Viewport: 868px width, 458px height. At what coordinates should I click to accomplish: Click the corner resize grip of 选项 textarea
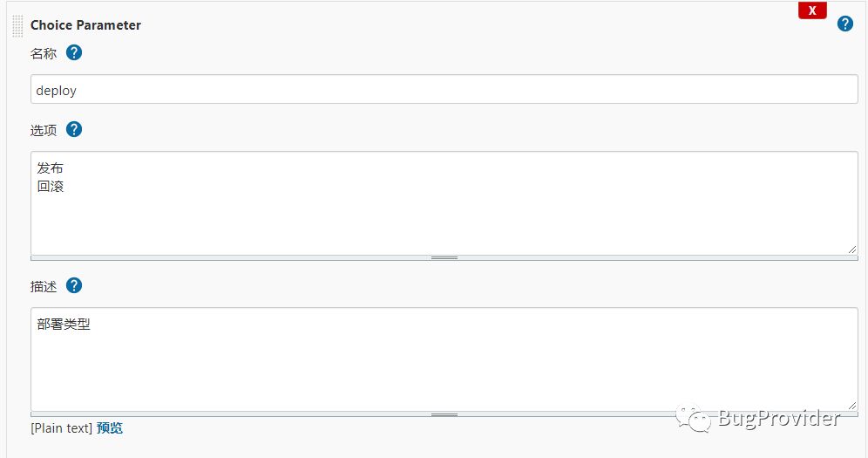(x=852, y=249)
